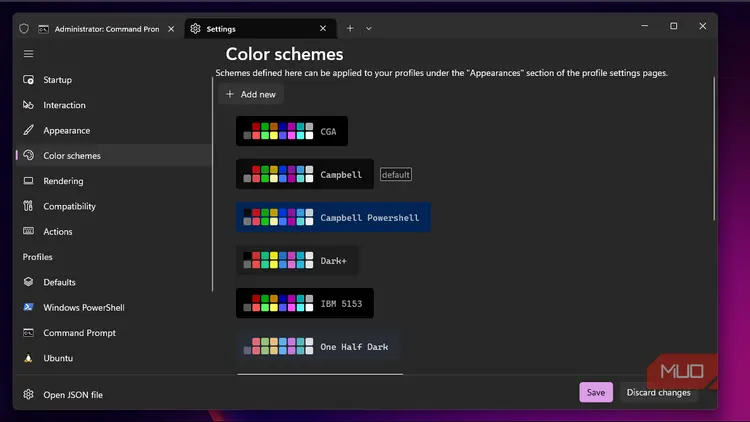Click the Defaults layers icon
The image size is (750, 422).
tap(28, 282)
